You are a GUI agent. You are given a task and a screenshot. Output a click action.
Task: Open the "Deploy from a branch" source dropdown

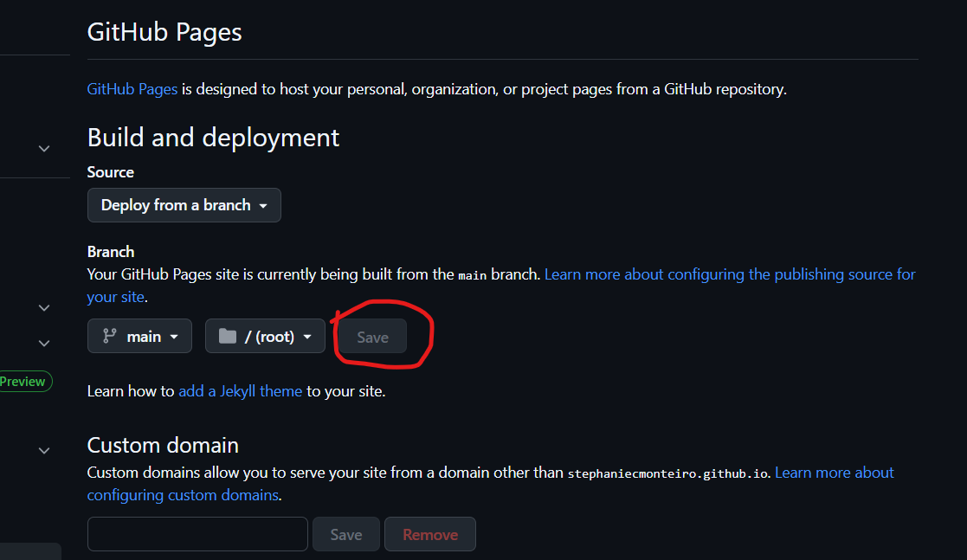[x=184, y=205]
